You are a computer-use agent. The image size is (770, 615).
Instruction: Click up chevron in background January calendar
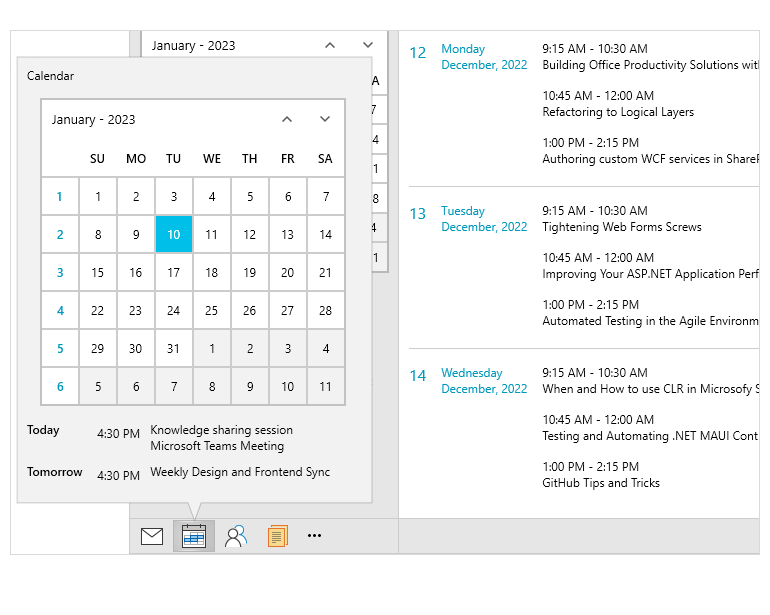point(330,45)
